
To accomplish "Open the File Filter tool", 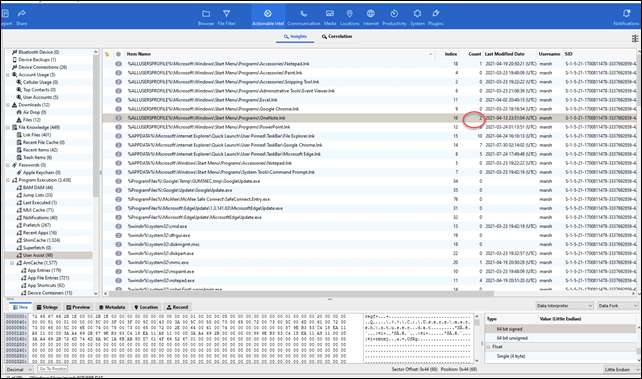I will (226, 17).
